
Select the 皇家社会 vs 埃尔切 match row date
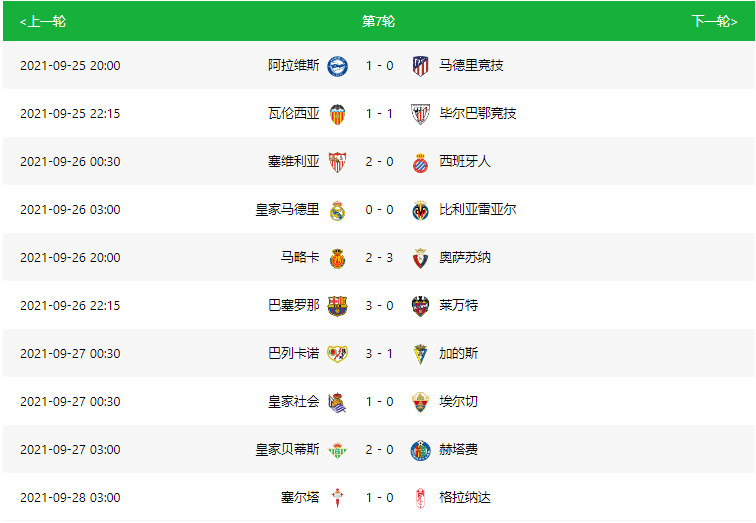coord(70,402)
